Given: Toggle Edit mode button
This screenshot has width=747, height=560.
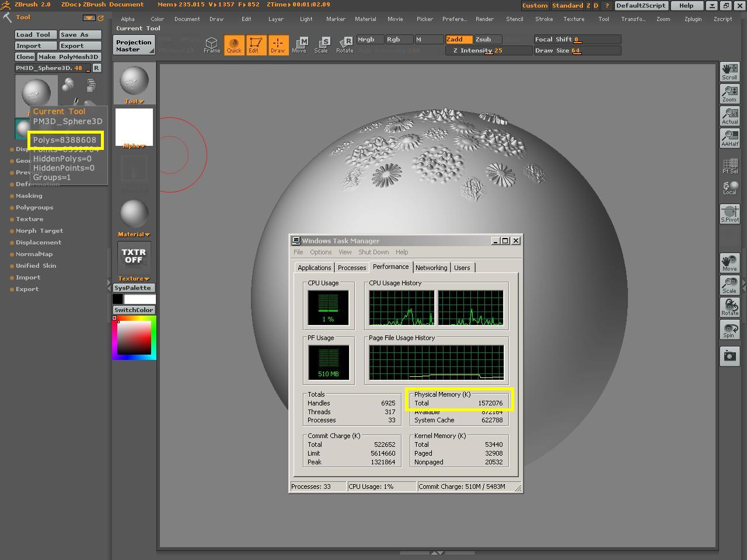Looking at the screenshot, I should [255, 45].
